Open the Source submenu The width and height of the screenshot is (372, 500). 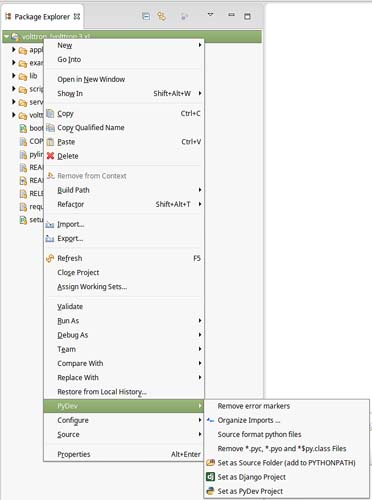(x=124, y=434)
